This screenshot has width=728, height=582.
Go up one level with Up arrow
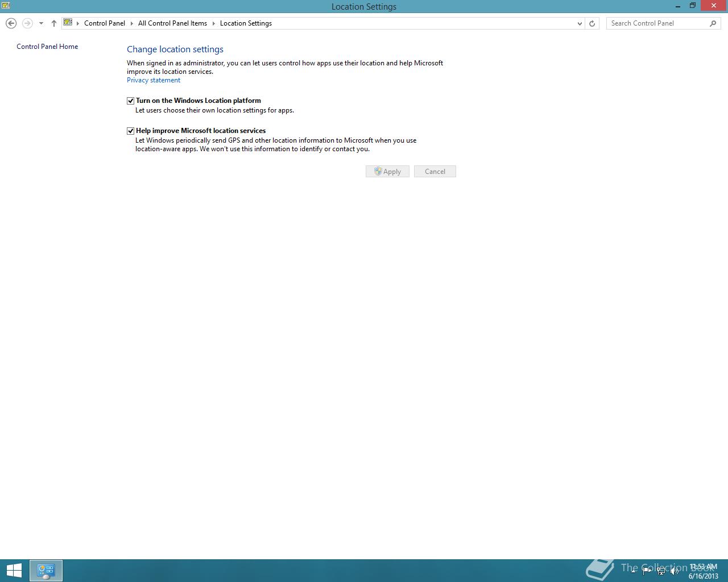tap(53, 23)
